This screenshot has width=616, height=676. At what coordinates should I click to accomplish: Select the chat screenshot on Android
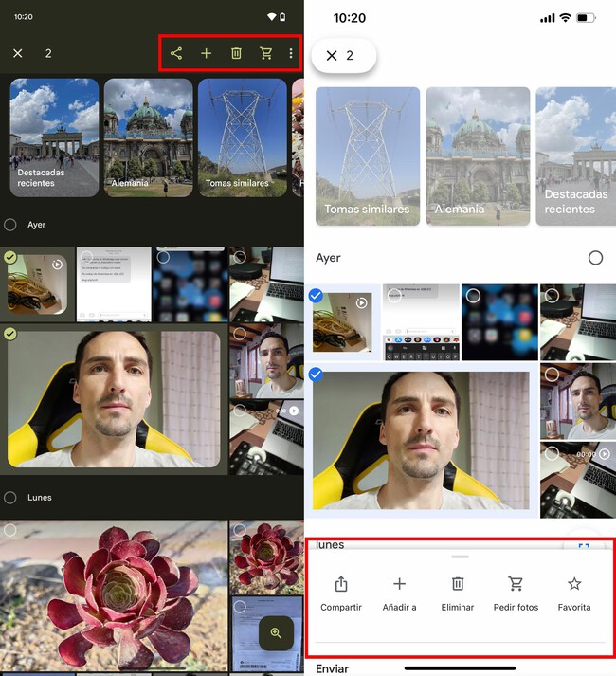87,257
